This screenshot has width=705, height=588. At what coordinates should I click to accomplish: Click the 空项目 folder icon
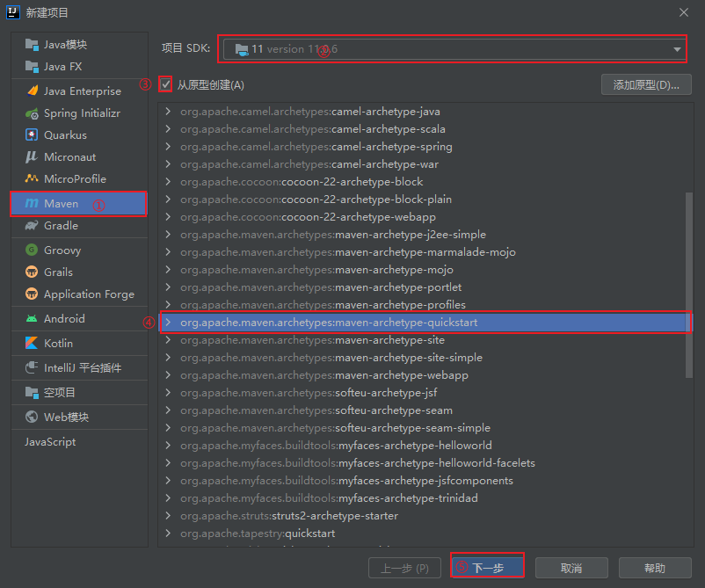(32, 393)
